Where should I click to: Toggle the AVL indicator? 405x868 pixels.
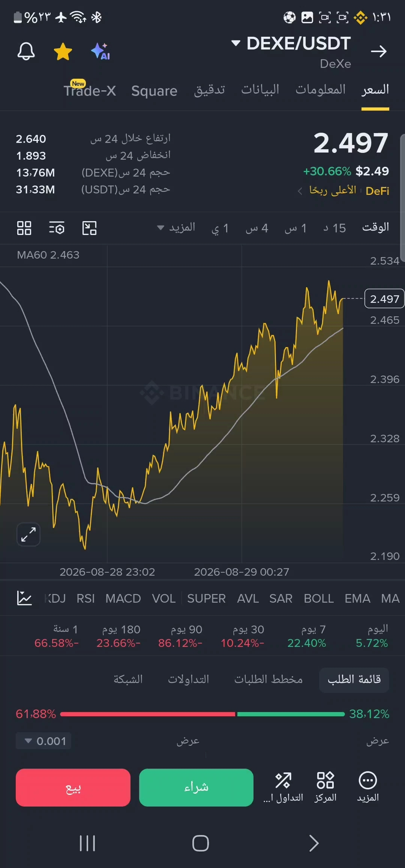coord(248,599)
